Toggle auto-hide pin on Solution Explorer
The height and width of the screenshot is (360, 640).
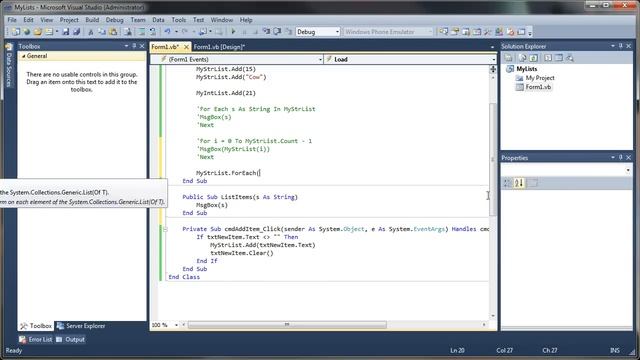coord(620,46)
